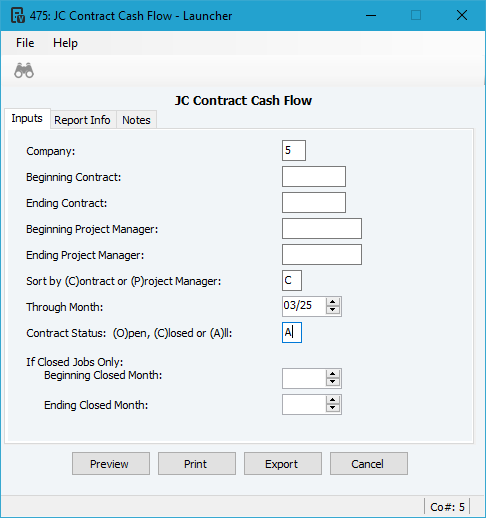Click the 'If Closed Jobs Only:' label
Image resolution: width=486 pixels, height=518 pixels.
(75, 362)
